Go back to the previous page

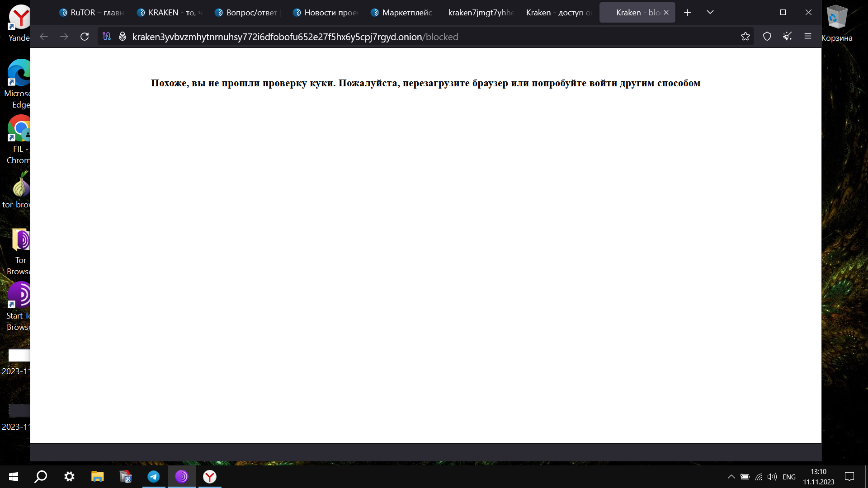tap(44, 37)
